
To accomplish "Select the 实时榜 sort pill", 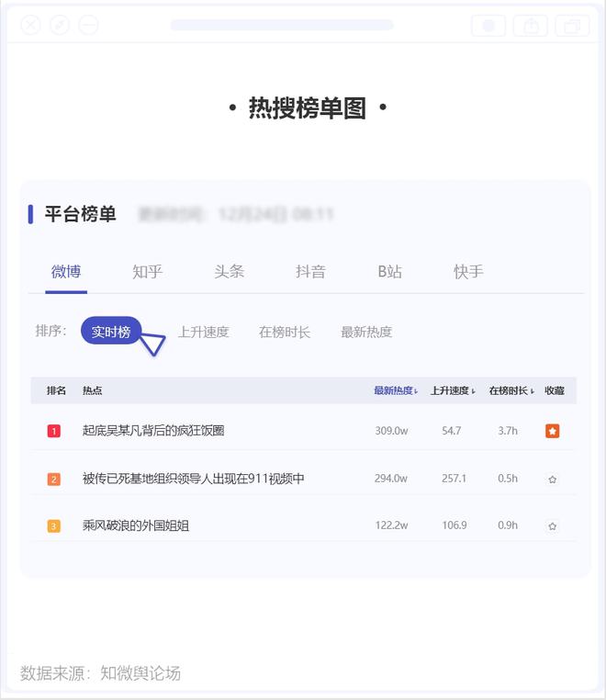I will coord(111,332).
